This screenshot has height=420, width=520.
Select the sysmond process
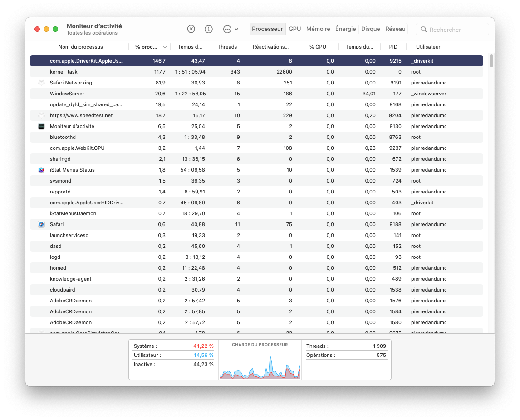click(256, 181)
